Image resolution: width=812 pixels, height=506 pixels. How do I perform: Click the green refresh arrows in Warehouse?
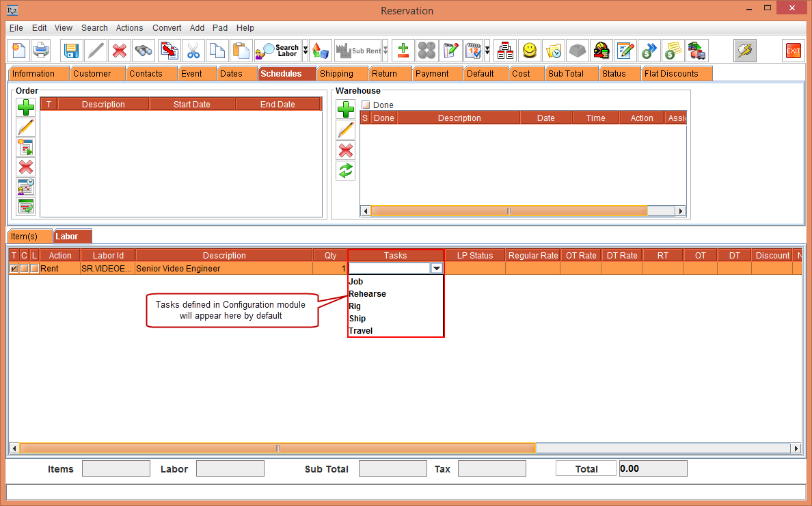(x=346, y=171)
